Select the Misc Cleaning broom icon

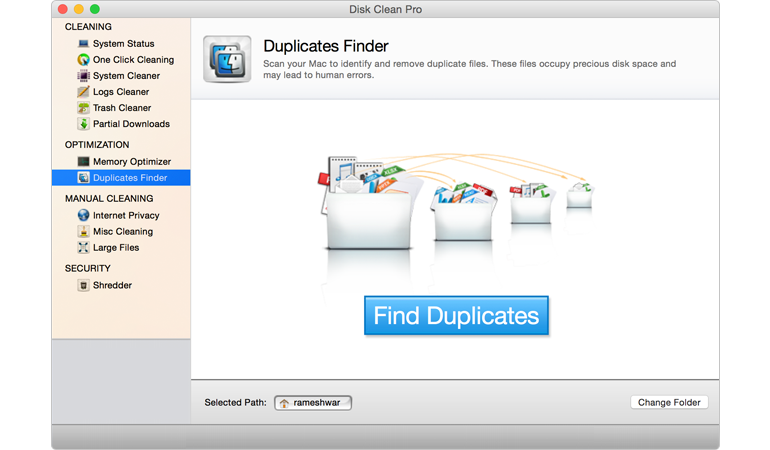[x=84, y=232]
